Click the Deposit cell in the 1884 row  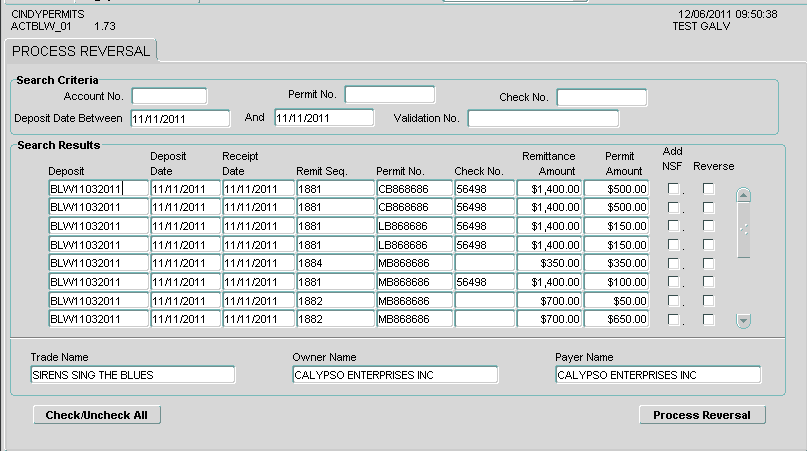tap(98, 263)
